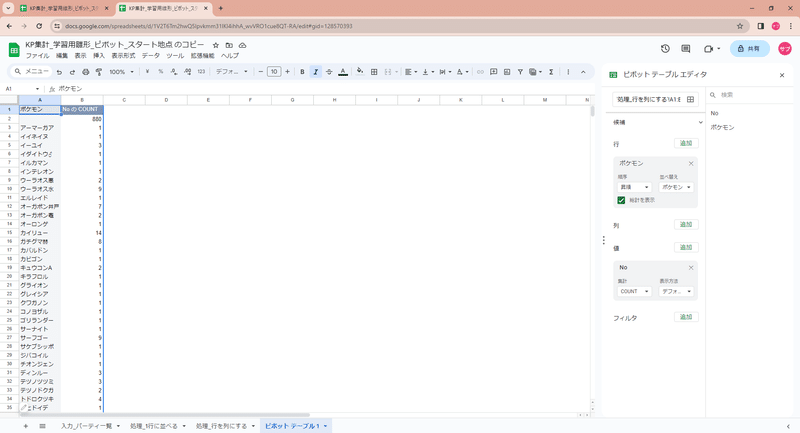
Task: Open the horizontal align dropdown
Action: coord(410,72)
